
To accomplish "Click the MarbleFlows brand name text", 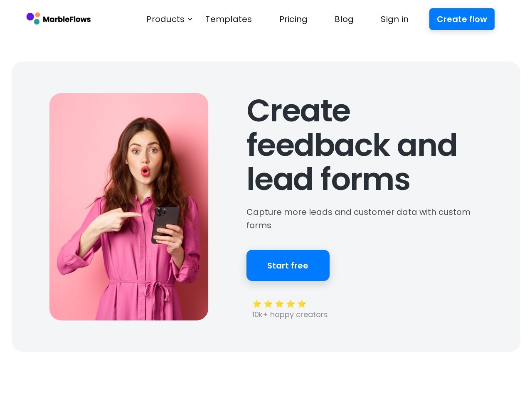I will point(66,19).
